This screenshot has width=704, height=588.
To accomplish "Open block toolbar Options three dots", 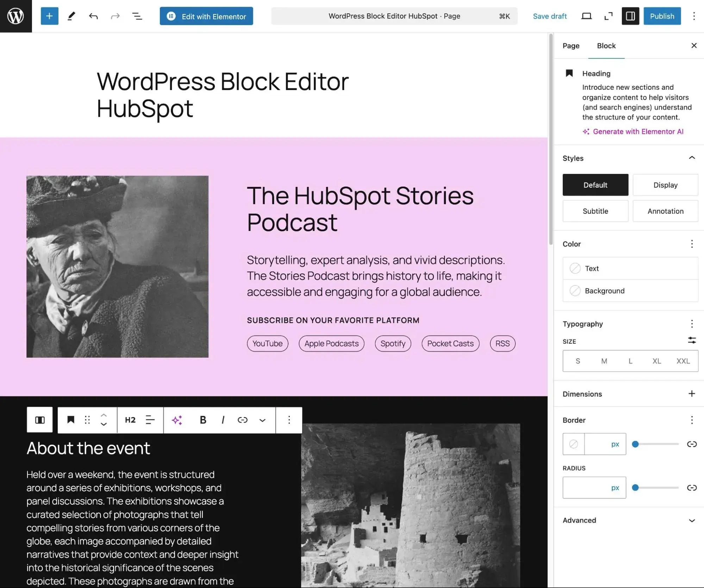I will tap(289, 420).
